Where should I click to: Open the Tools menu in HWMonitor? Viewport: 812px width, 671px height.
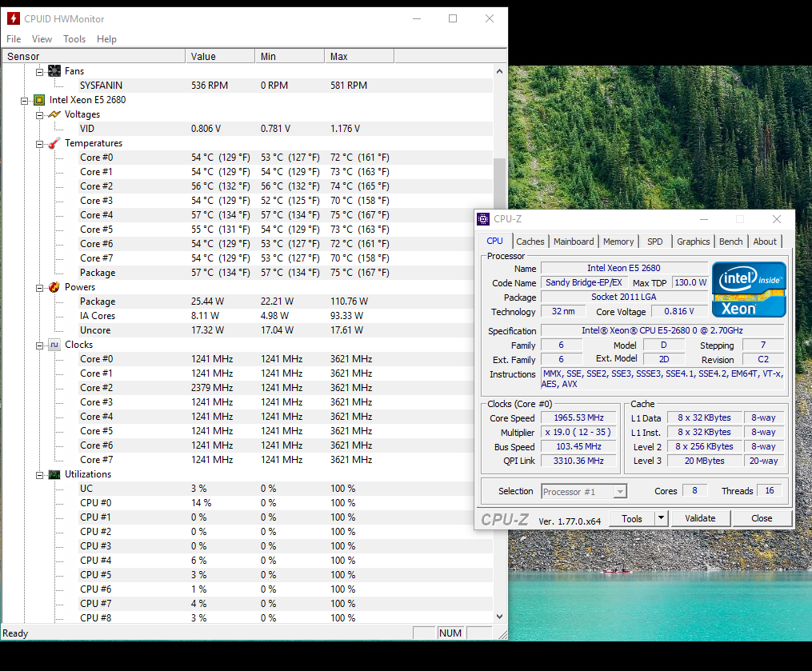(74, 39)
